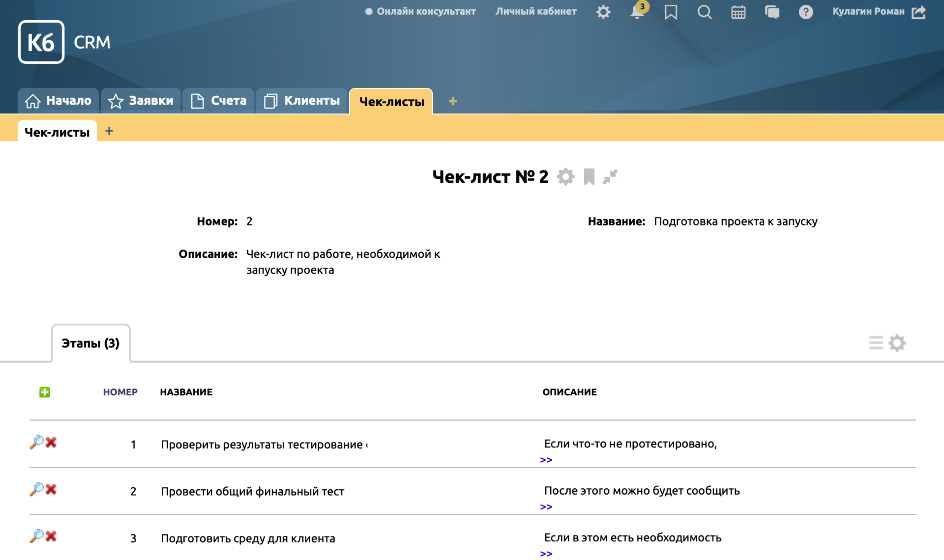Collapse the checklist card using the arrows icon
Image resolution: width=944 pixels, height=560 pixels.
pos(610,177)
